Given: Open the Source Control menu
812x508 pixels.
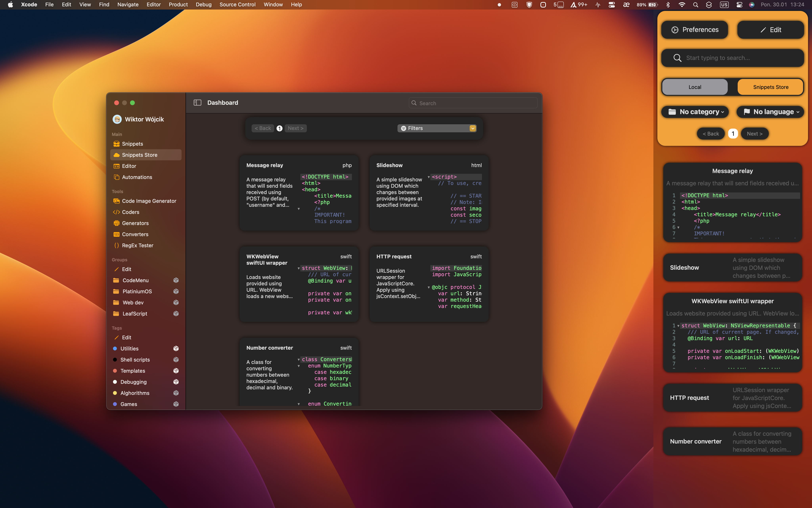Looking at the screenshot, I should (237, 5).
